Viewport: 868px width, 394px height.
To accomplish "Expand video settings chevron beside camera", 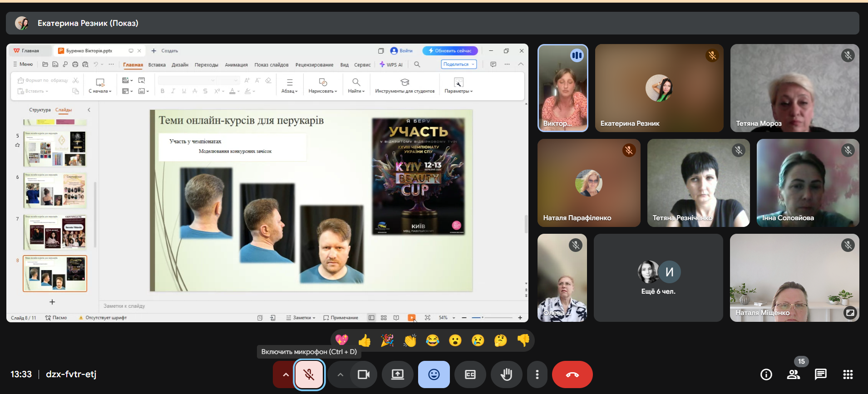I will pos(340,374).
